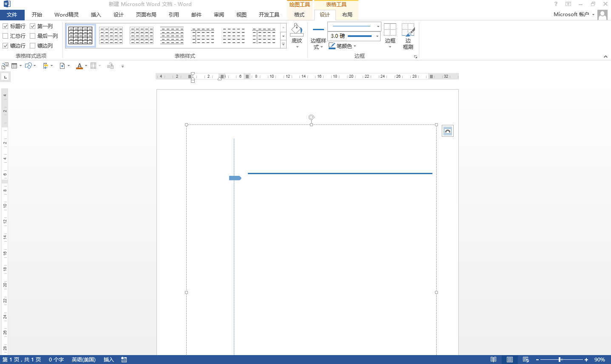Open the layout options icon beside drawing canvas
611x364 pixels.
tap(448, 131)
